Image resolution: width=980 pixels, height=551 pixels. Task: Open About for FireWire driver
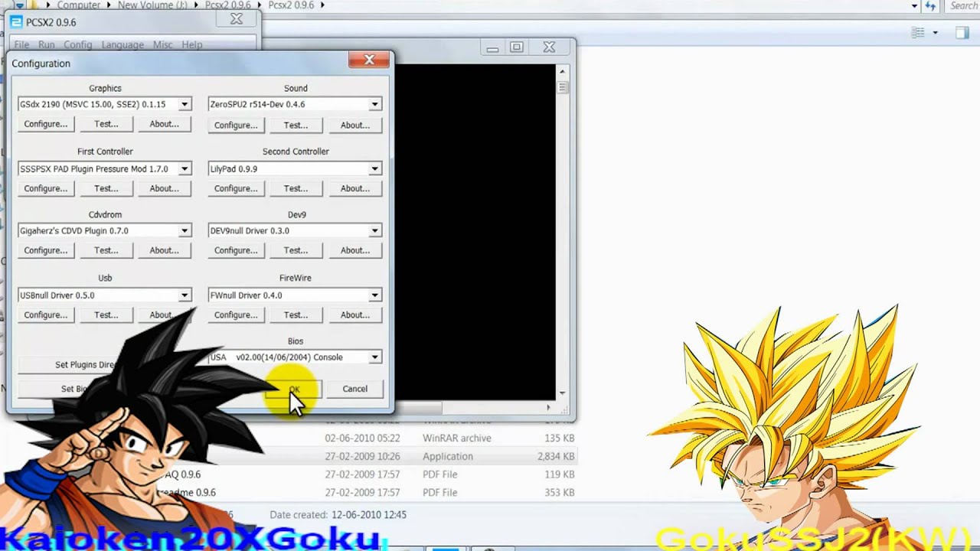(354, 315)
